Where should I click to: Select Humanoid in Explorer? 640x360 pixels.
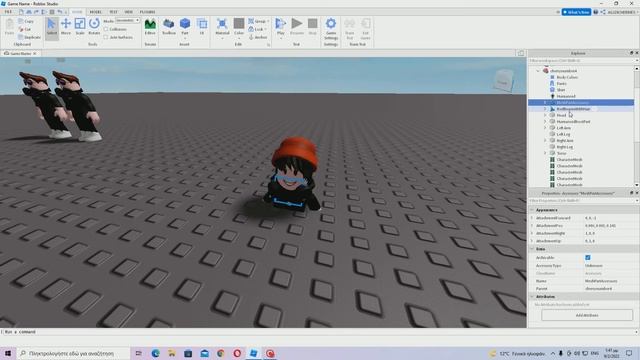pos(566,96)
